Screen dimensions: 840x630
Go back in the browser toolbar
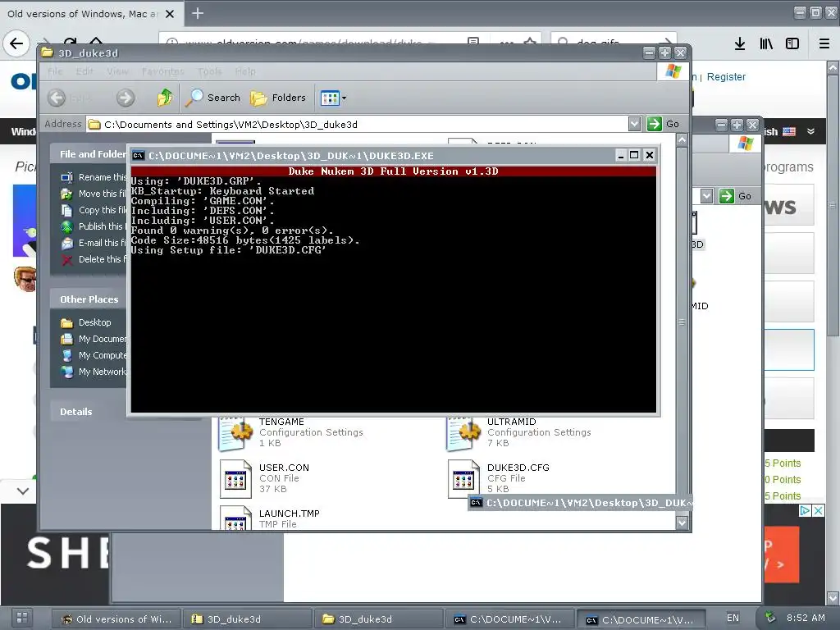pyautogui.click(x=16, y=43)
